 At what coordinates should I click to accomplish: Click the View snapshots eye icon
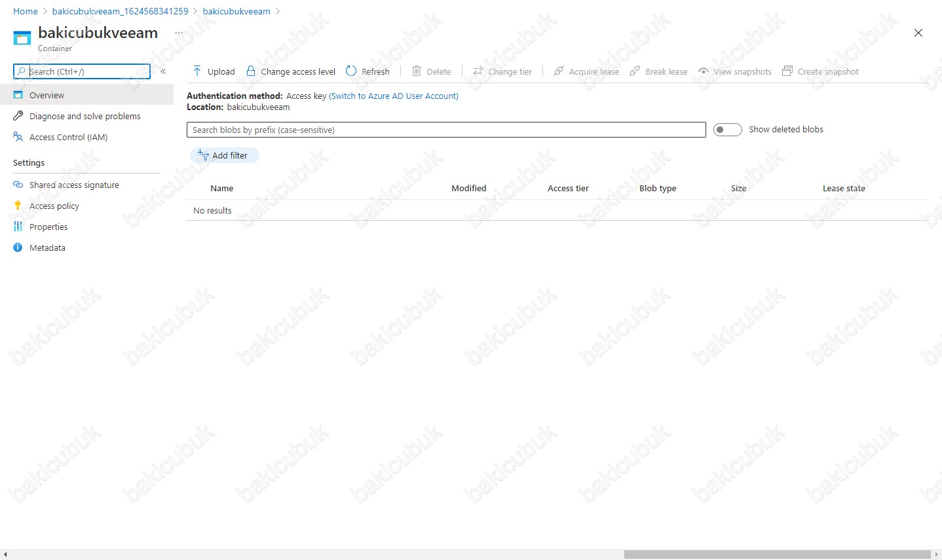704,71
